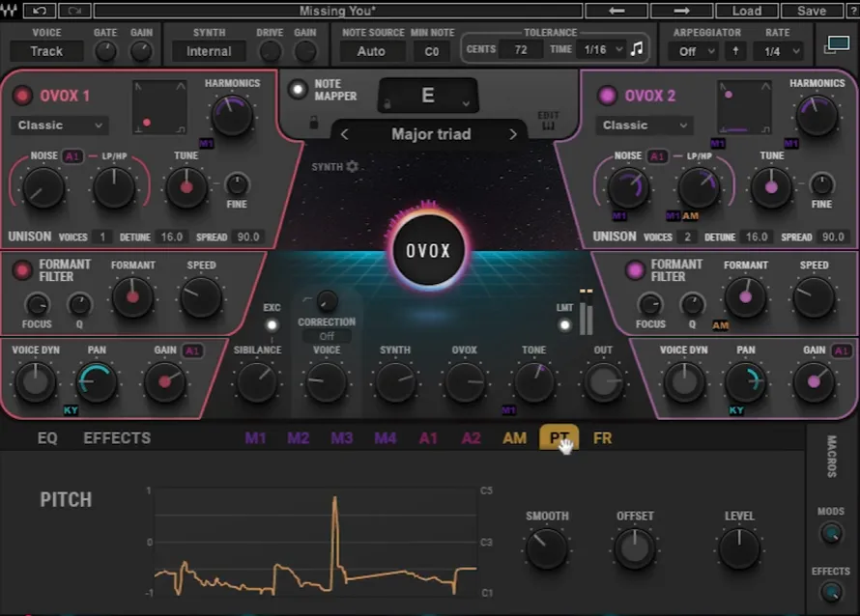Click the Save preset button
Image resolution: width=860 pixels, height=616 pixels.
point(812,11)
